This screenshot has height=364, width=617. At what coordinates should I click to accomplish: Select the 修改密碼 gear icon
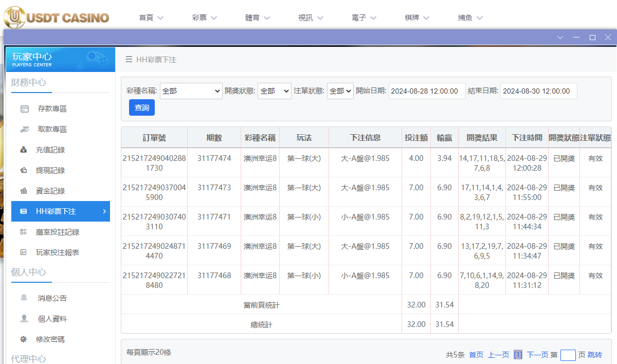click(24, 339)
